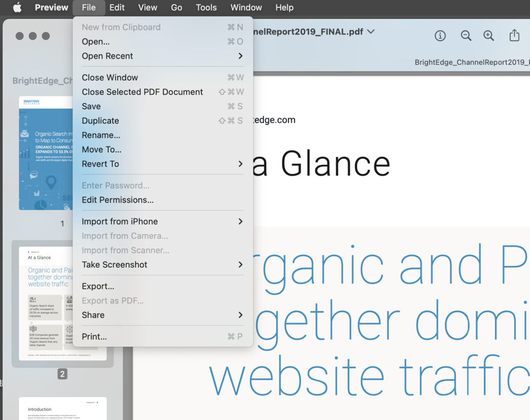This screenshot has width=530, height=420.
Task: Expand the document title dropdown chevron
Action: [371, 31]
